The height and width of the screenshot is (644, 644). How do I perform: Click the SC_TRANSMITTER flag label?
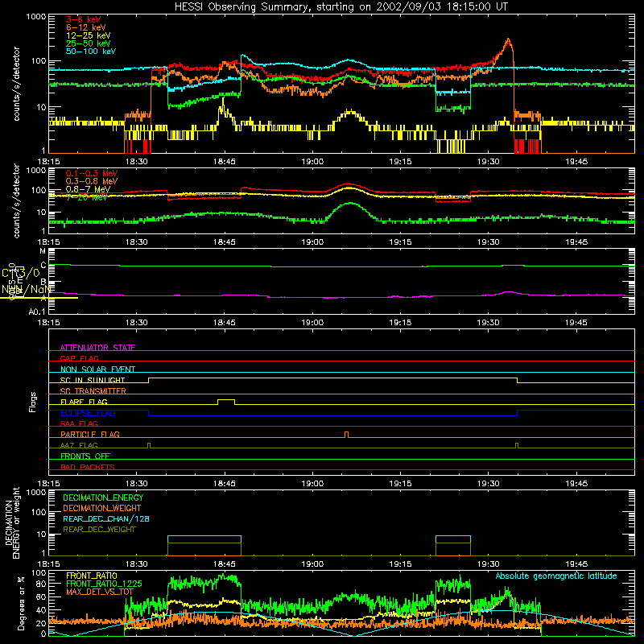point(93,390)
